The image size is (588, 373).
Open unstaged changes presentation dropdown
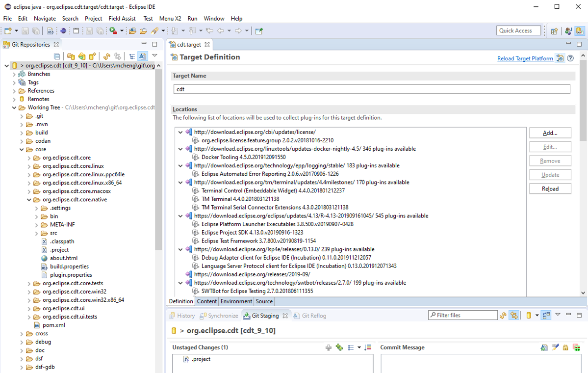[x=359, y=347]
